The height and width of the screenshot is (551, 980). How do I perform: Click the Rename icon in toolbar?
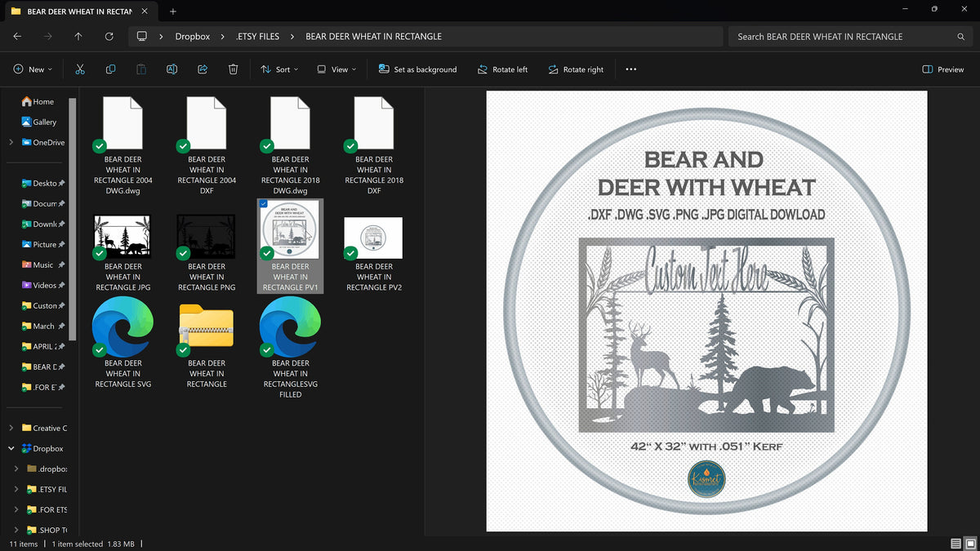(171, 69)
